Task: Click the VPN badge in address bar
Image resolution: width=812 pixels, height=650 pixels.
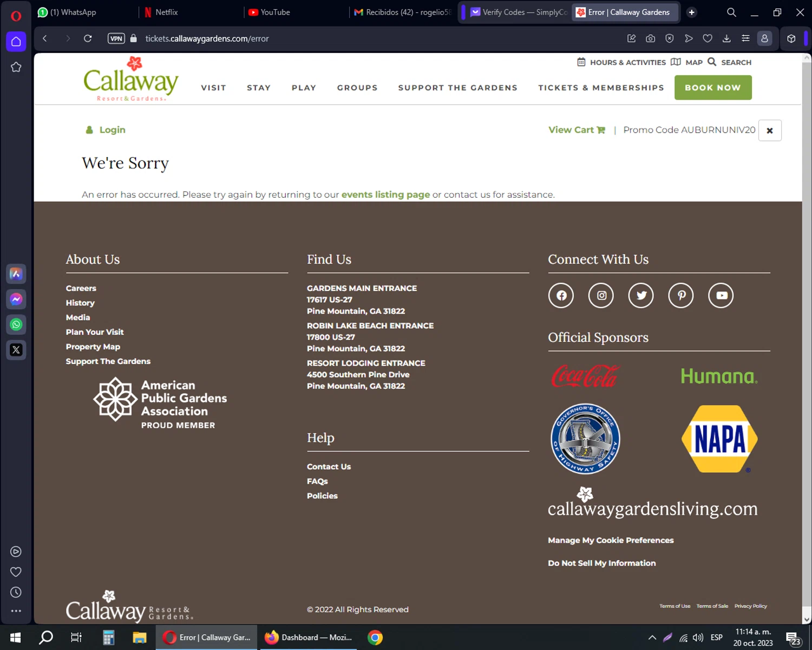Action: 116,38
